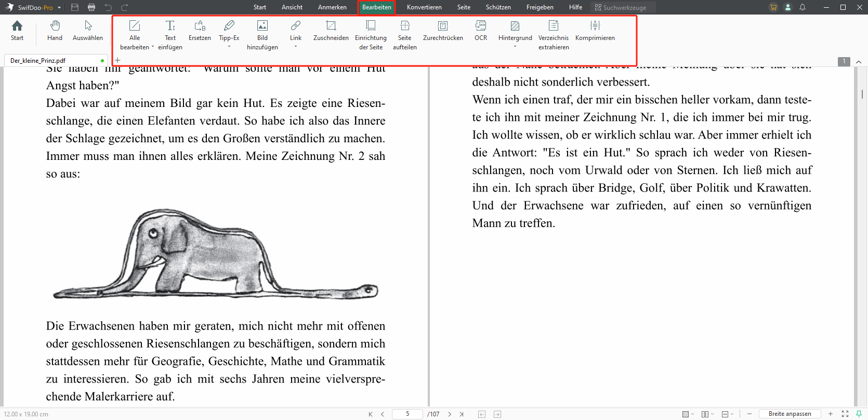868x420 pixels.
Task: Collapse the ribbon with the chevron
Action: 859,62
